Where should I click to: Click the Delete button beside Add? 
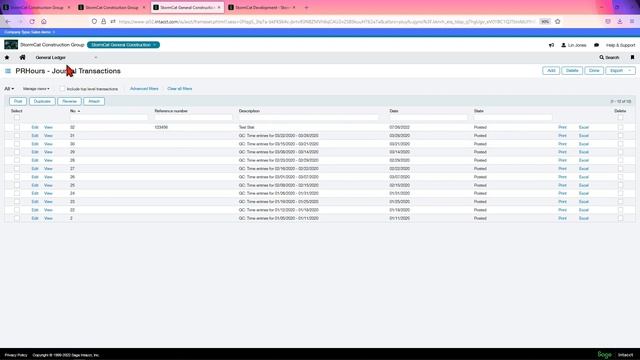(x=572, y=71)
